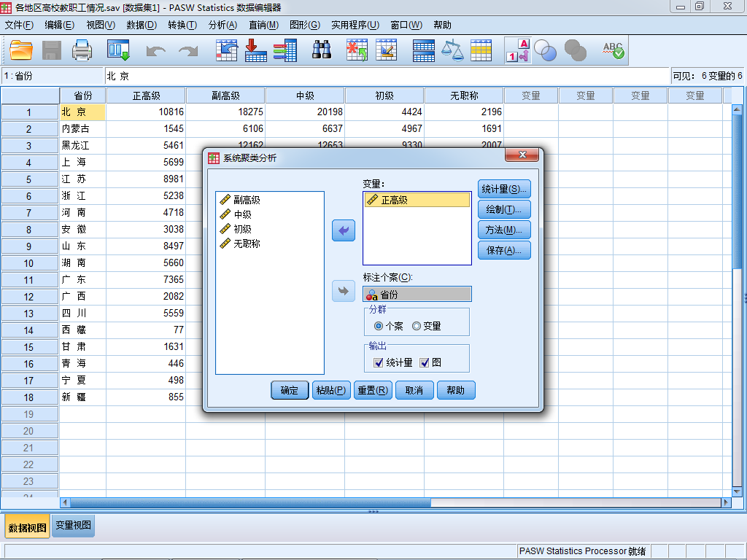The image size is (747, 560).
Task: Click 绘制(T)... button
Action: click(x=504, y=209)
